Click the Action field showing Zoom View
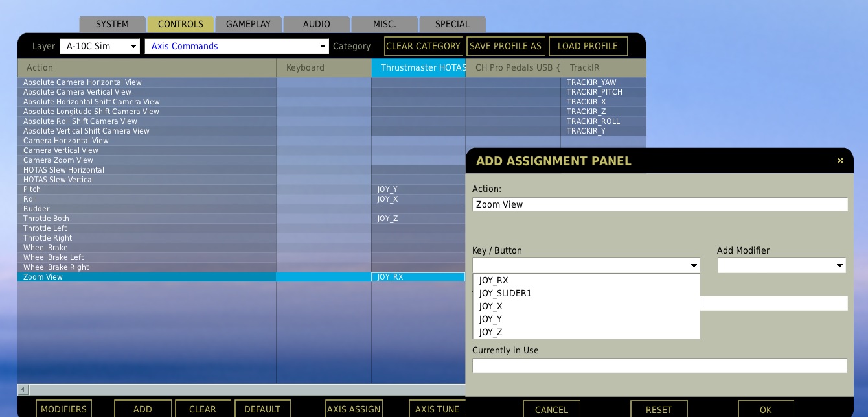The width and height of the screenshot is (868, 417). 659,204
